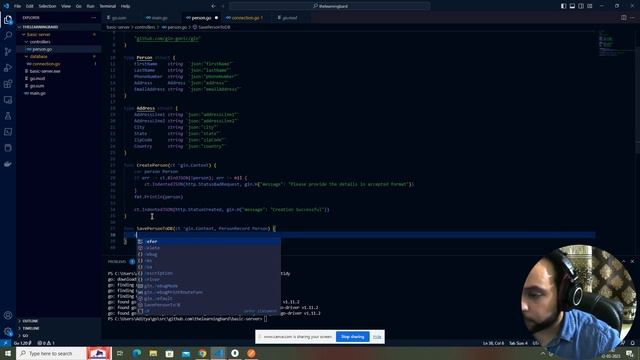Collapse the database folder

pyautogui.click(x=38, y=56)
